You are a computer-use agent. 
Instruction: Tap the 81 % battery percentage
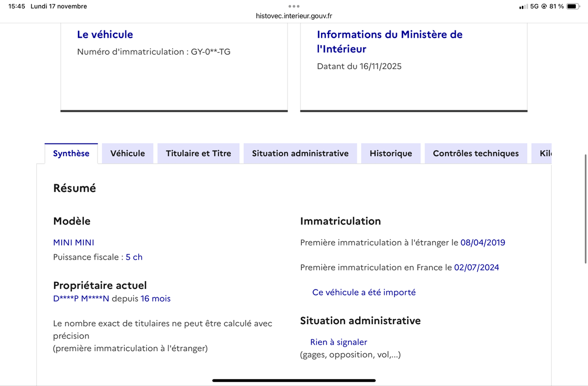tap(557, 6)
